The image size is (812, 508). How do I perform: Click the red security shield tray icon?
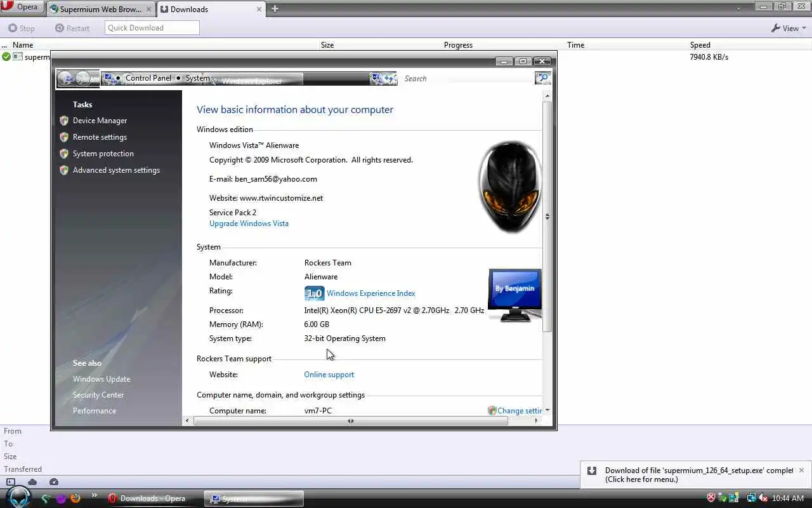coord(711,498)
